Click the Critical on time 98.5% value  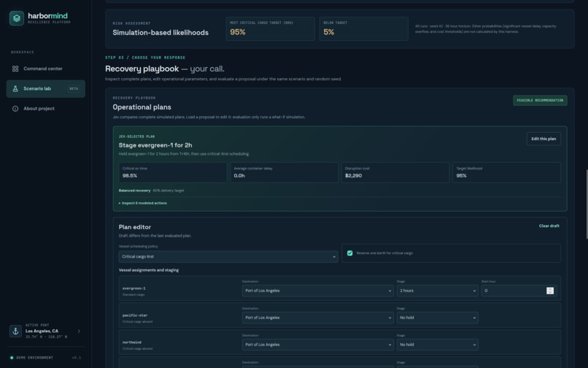click(130, 176)
